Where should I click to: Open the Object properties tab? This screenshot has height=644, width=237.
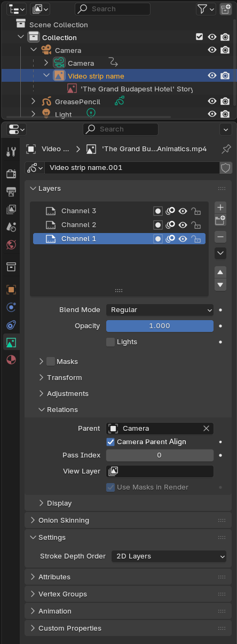[x=11, y=289]
